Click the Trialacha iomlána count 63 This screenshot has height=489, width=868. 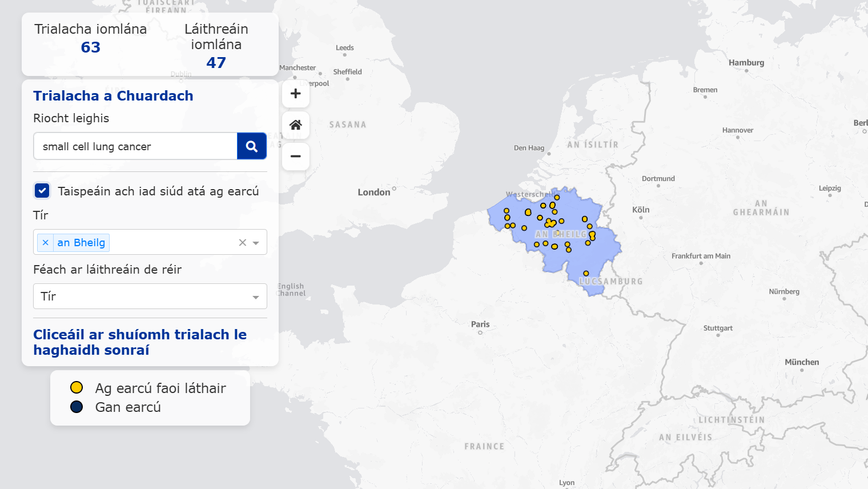(x=90, y=47)
